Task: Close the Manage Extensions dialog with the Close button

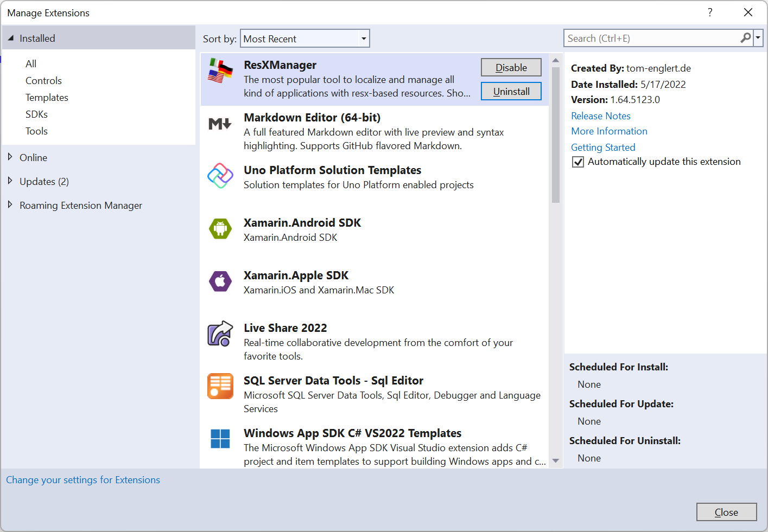Action: point(726,512)
